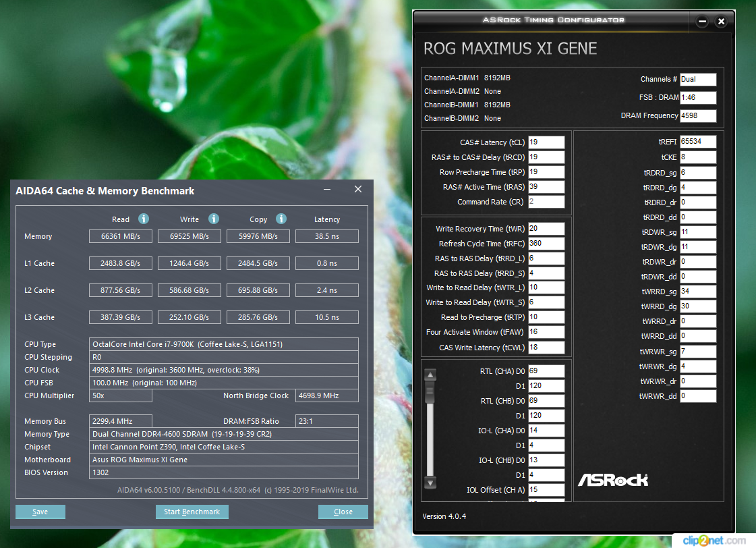Select the CAS# Latency (tCL) field
Screen dimensions: 756x548
pyautogui.click(x=546, y=142)
